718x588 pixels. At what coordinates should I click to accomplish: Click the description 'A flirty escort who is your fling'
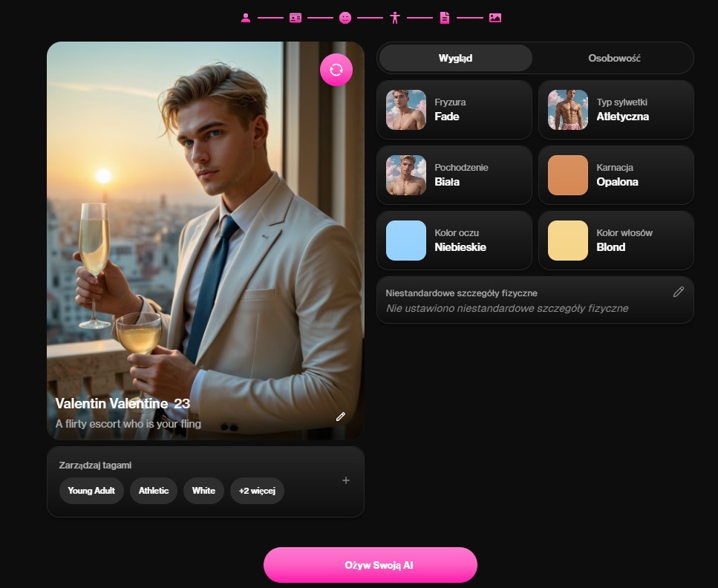click(x=128, y=424)
